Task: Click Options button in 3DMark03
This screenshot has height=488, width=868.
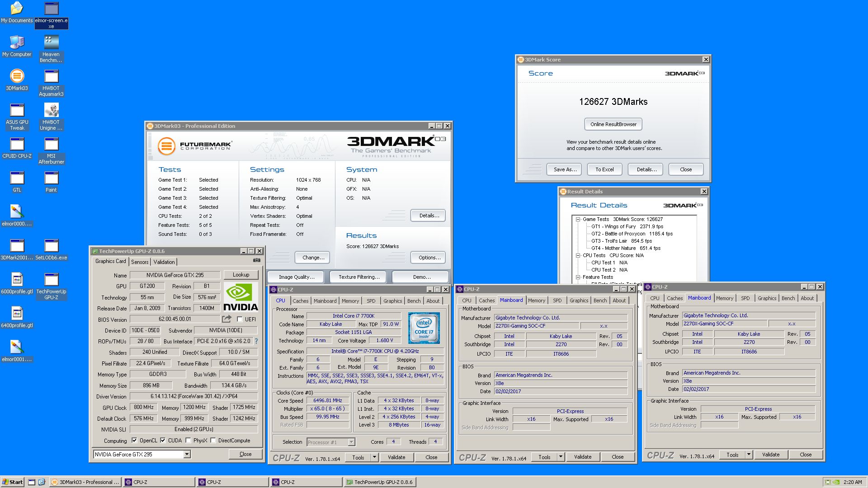Action: pyautogui.click(x=429, y=258)
